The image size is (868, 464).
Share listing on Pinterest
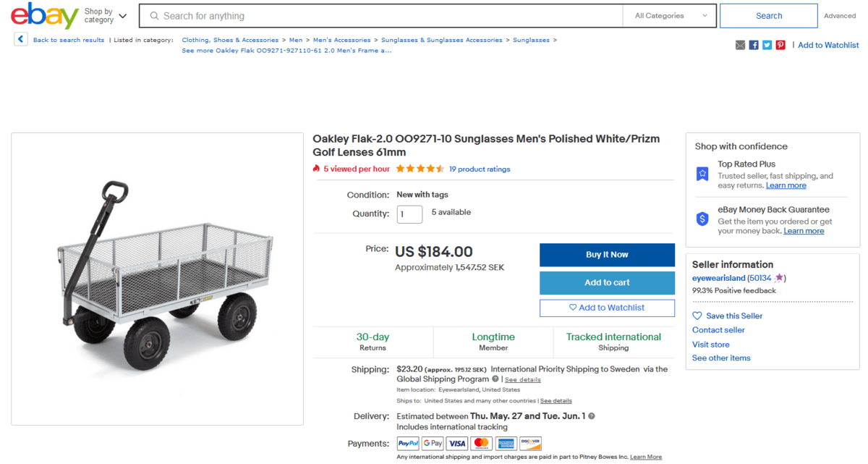pos(780,45)
